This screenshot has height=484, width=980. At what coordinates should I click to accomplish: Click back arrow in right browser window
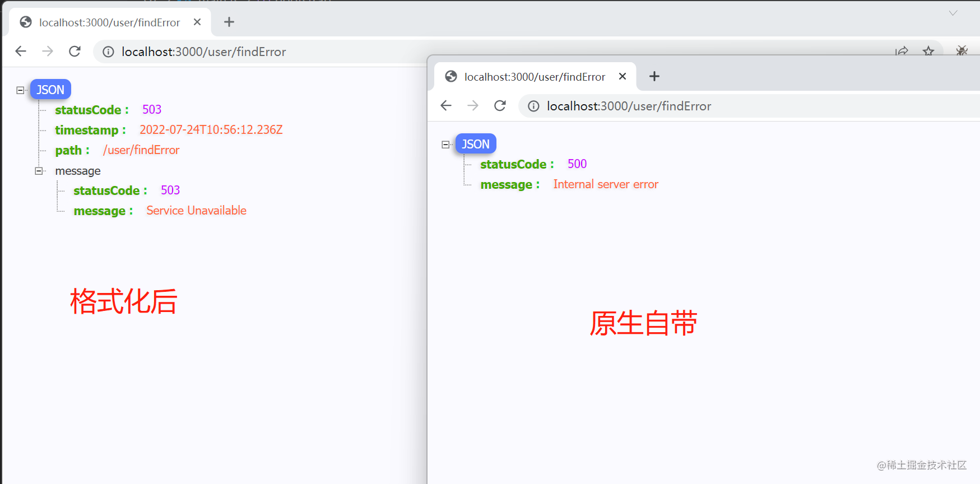click(446, 106)
